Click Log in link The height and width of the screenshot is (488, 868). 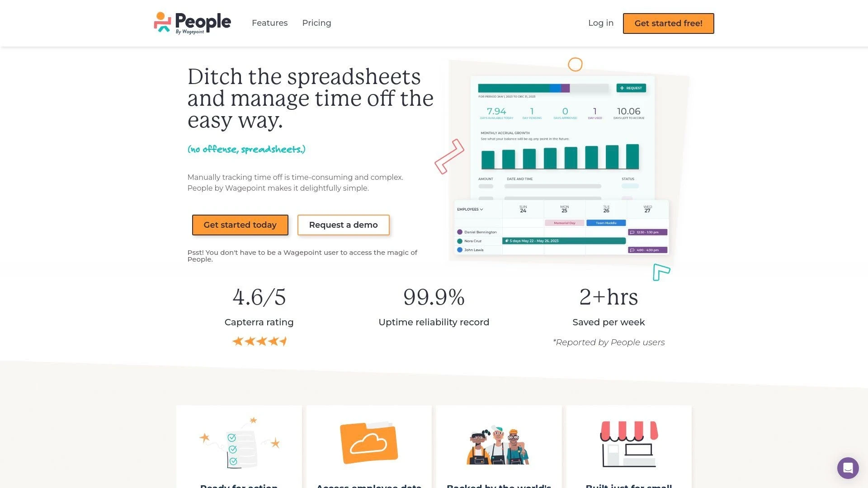[x=600, y=23]
